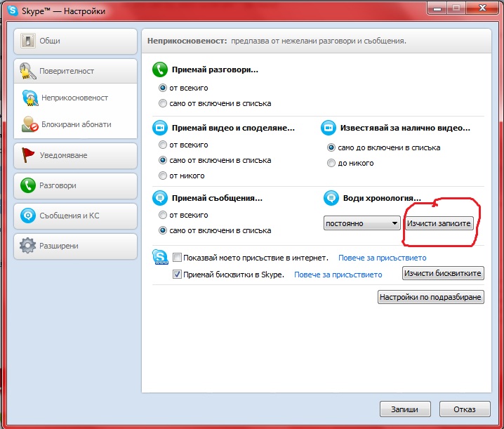Screen dimensions: 504x429
Task: Accept calls 'от всекиго' radio button
Action: point(163,88)
